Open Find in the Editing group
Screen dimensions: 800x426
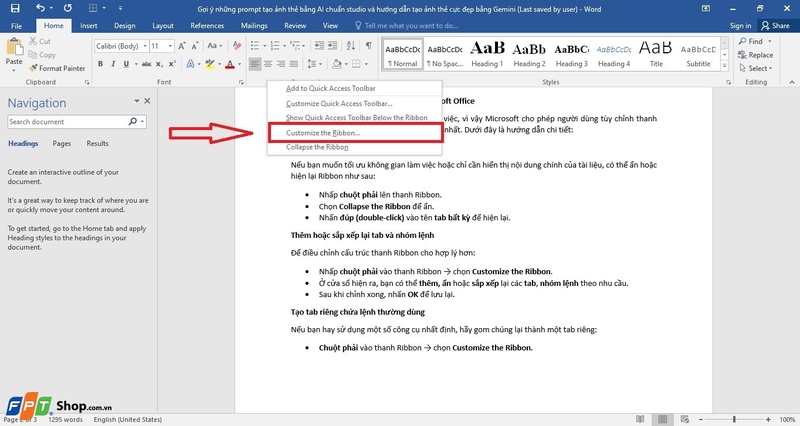tap(751, 41)
